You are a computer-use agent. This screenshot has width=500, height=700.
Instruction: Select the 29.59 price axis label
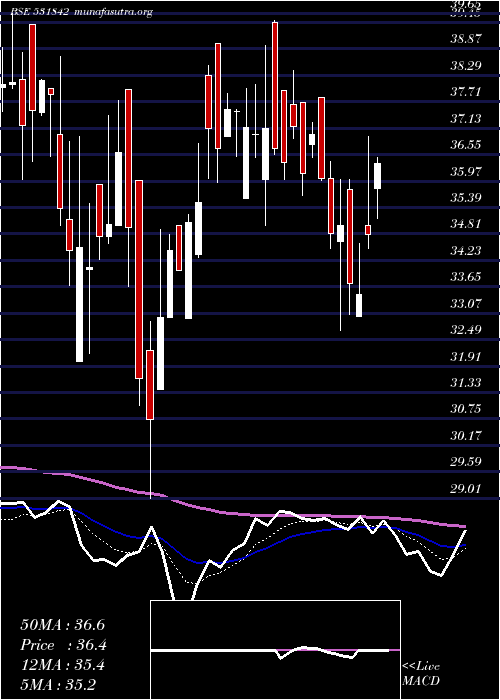(x=466, y=462)
